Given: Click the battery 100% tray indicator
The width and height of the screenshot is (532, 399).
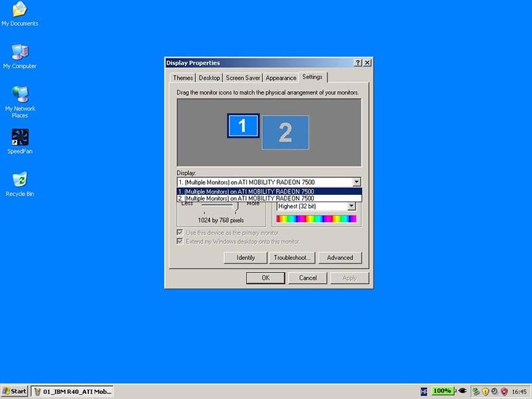Looking at the screenshot, I should coord(442,391).
